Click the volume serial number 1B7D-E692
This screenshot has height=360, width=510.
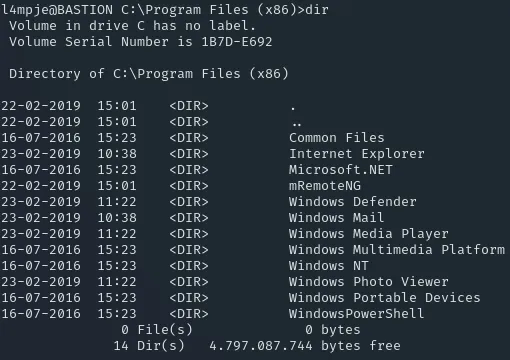237,42
